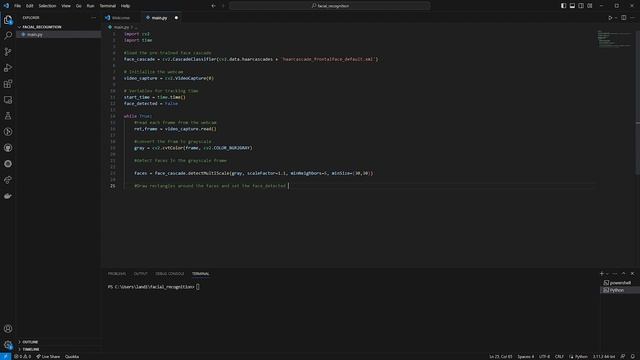Viewport: 640px width, 360px height.
Task: Switch to the DEBUG CONSOLE tab
Action: coord(170,273)
